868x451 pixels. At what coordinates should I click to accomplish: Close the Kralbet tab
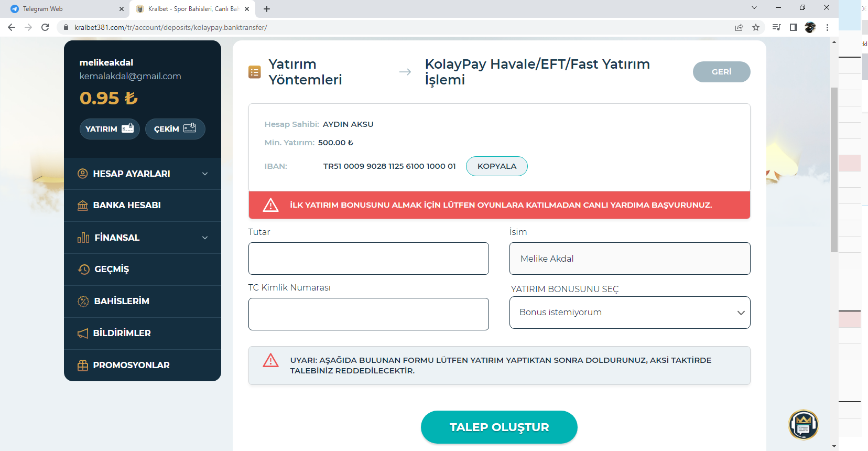pyautogui.click(x=247, y=9)
